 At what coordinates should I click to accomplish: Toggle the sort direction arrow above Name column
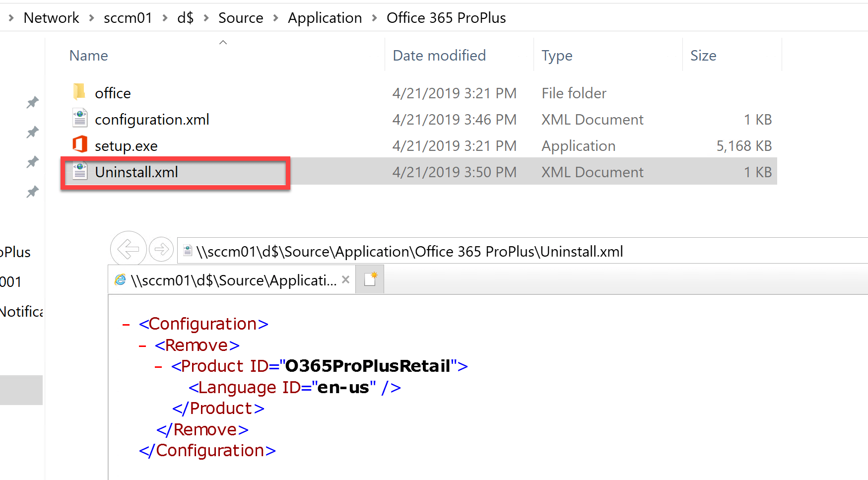click(x=223, y=43)
